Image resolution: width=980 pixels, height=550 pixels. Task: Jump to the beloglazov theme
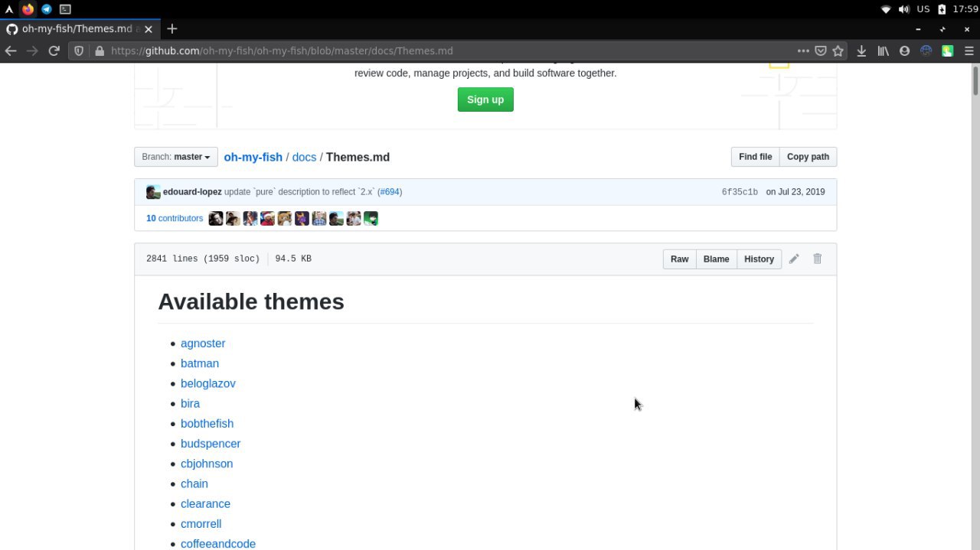[x=208, y=383]
